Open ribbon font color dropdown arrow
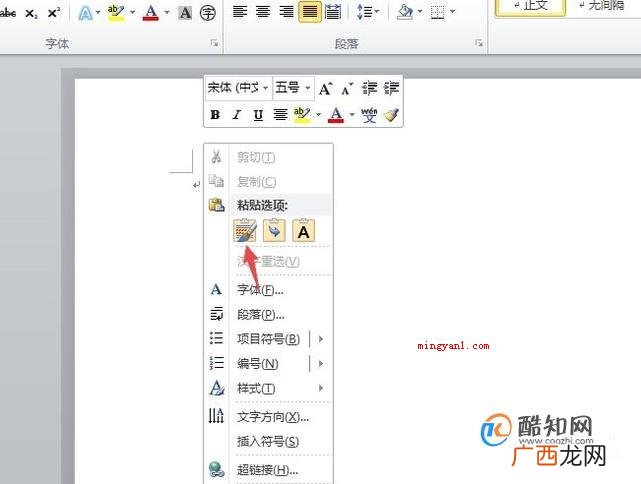The width and height of the screenshot is (641, 484). coord(167,12)
